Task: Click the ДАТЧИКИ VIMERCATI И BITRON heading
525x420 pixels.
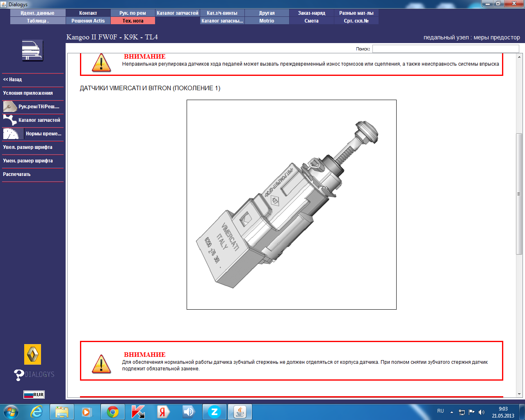Action: [150, 88]
